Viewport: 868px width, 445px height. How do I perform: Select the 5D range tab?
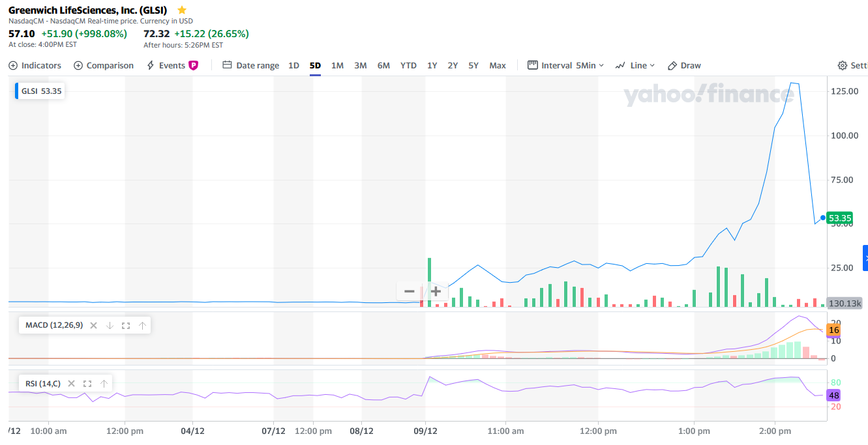(315, 65)
